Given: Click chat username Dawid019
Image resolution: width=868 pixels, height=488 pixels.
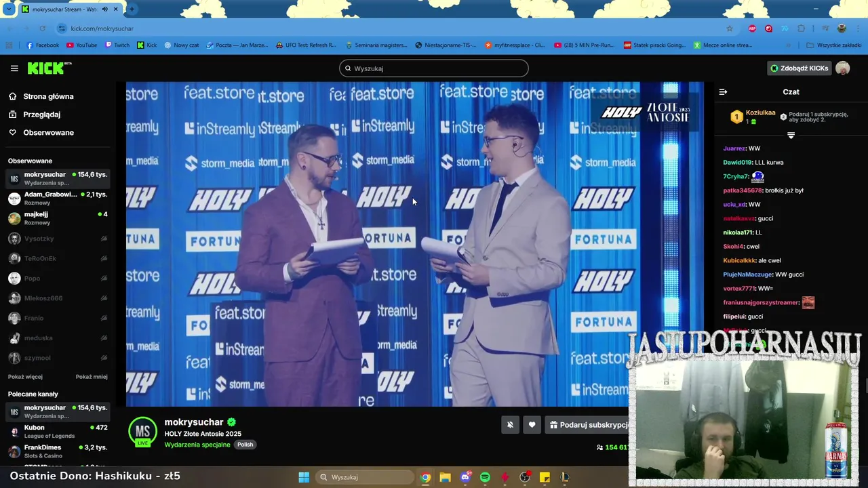Looking at the screenshot, I should click(x=737, y=163).
